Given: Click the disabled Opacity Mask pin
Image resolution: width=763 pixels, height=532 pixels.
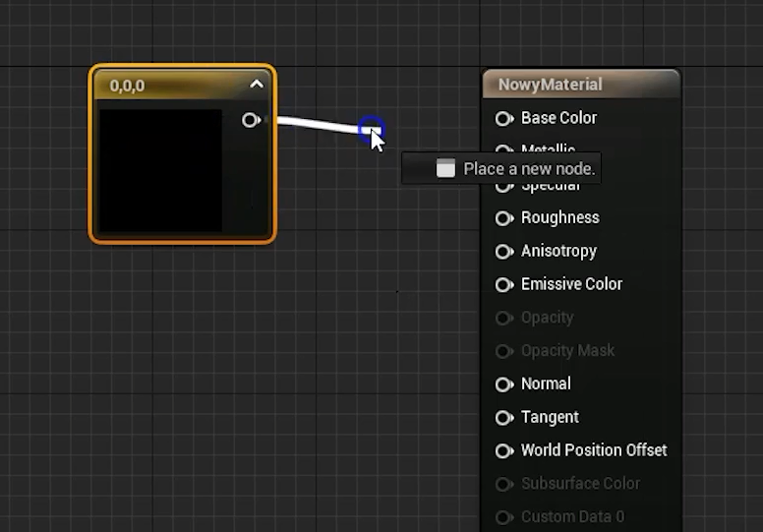Looking at the screenshot, I should tap(503, 351).
